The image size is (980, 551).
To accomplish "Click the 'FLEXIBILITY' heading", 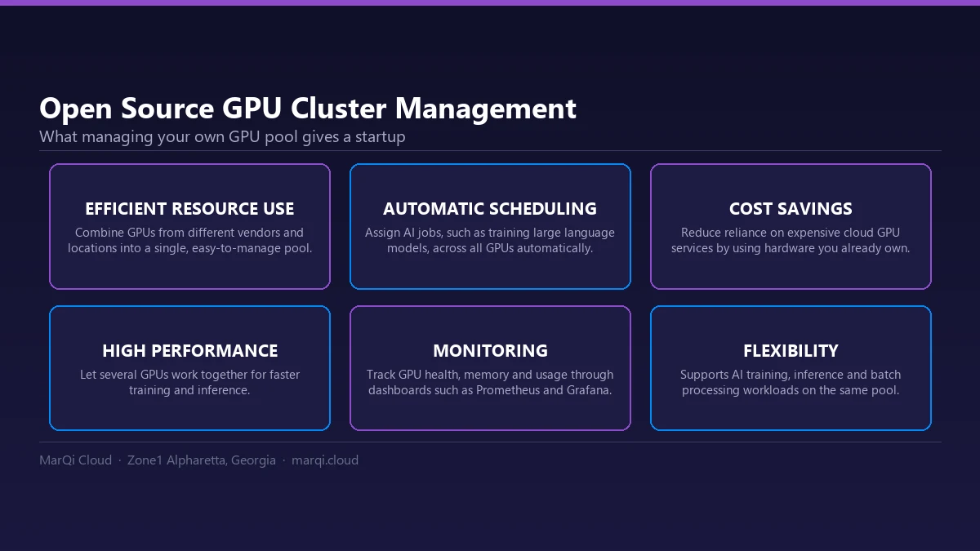I will [791, 351].
